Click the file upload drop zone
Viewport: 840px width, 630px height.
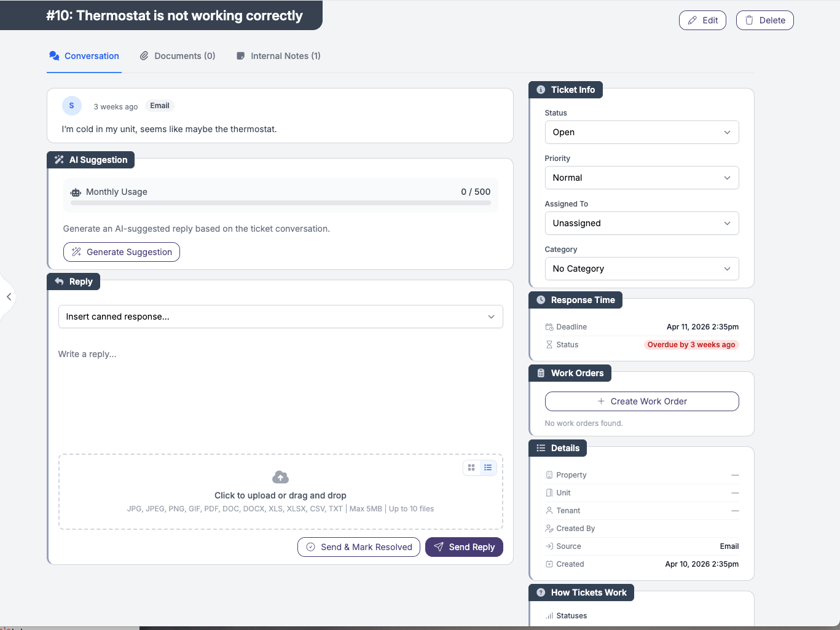pyautogui.click(x=280, y=492)
